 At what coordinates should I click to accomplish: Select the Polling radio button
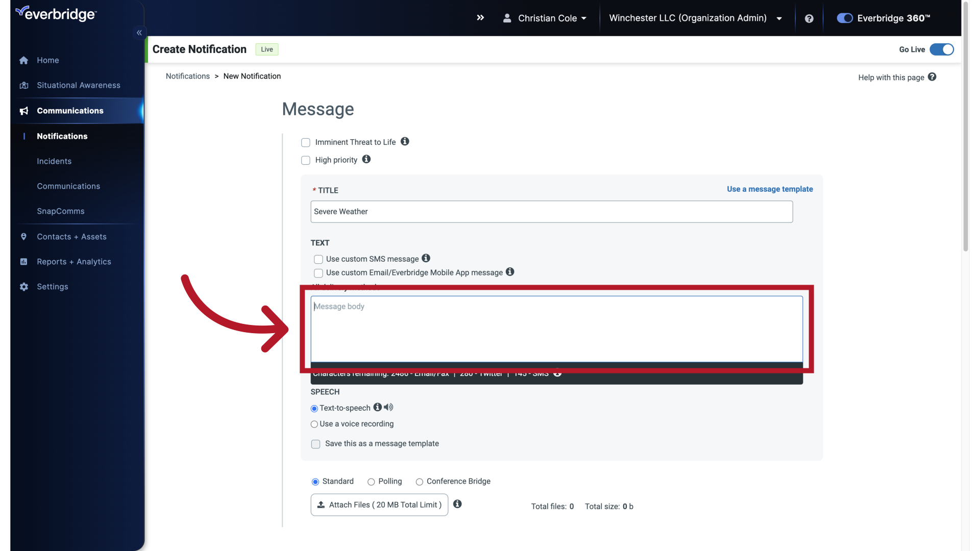click(x=371, y=482)
